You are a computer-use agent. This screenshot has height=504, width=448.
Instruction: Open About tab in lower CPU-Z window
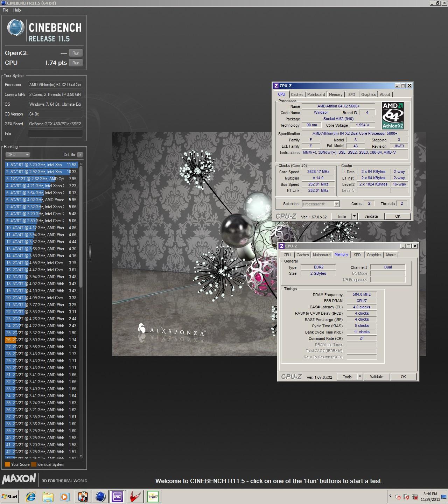tap(391, 255)
